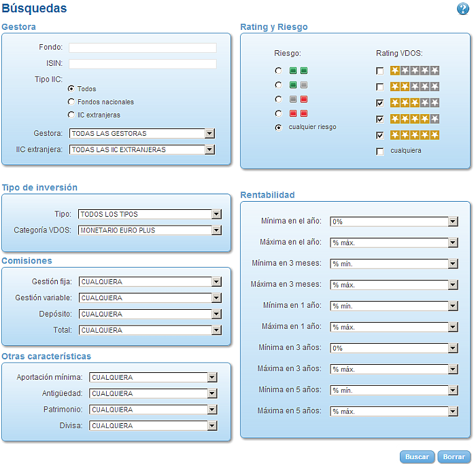
Task: Select the 'Fondos nacionales' radio button
Action: [x=71, y=102]
